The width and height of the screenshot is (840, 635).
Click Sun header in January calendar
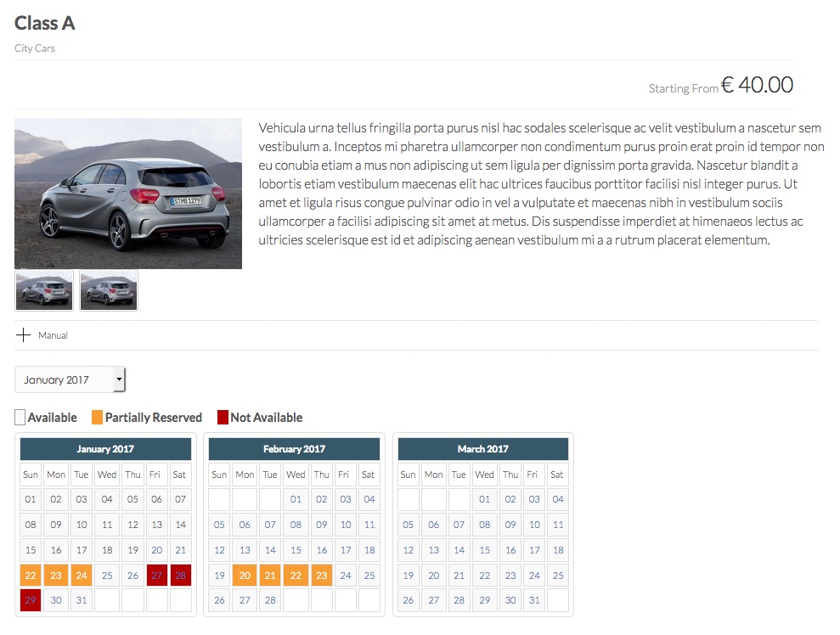31,475
